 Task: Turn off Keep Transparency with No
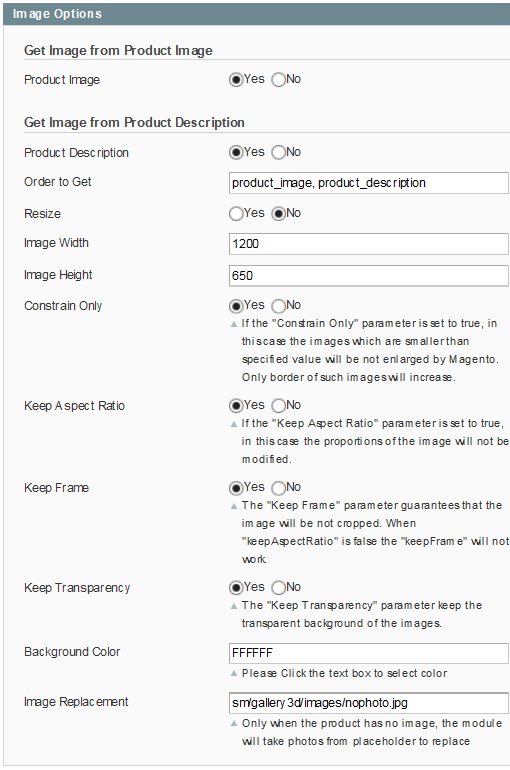pos(278,588)
